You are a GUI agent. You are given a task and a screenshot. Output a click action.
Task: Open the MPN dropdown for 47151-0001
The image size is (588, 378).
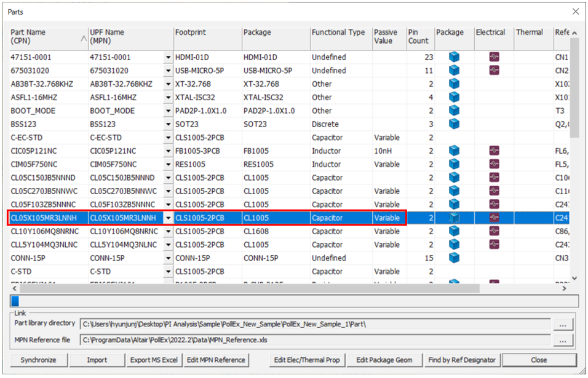[x=168, y=57]
